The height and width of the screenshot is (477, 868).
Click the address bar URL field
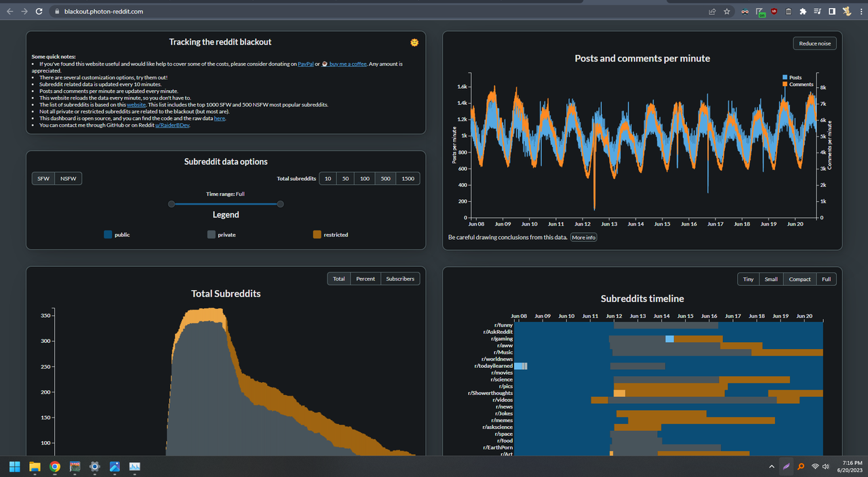(380, 12)
